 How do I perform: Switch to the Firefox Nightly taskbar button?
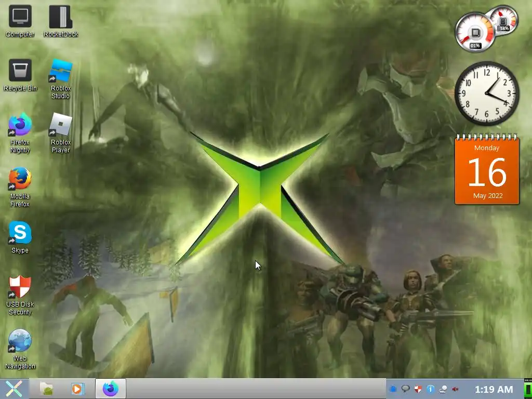pos(111,389)
